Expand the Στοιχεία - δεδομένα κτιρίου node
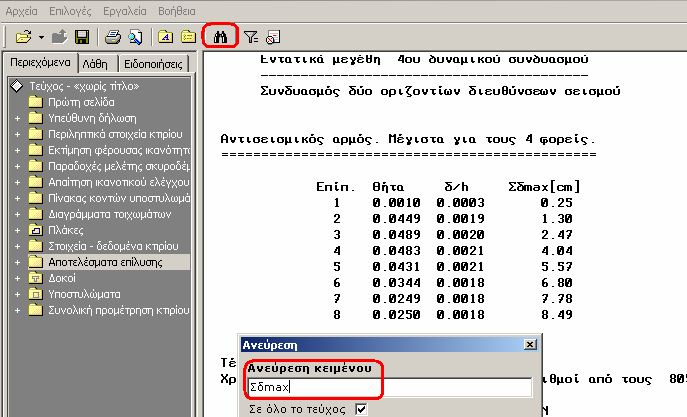Screen dimensions: 687x417 tap(18, 246)
